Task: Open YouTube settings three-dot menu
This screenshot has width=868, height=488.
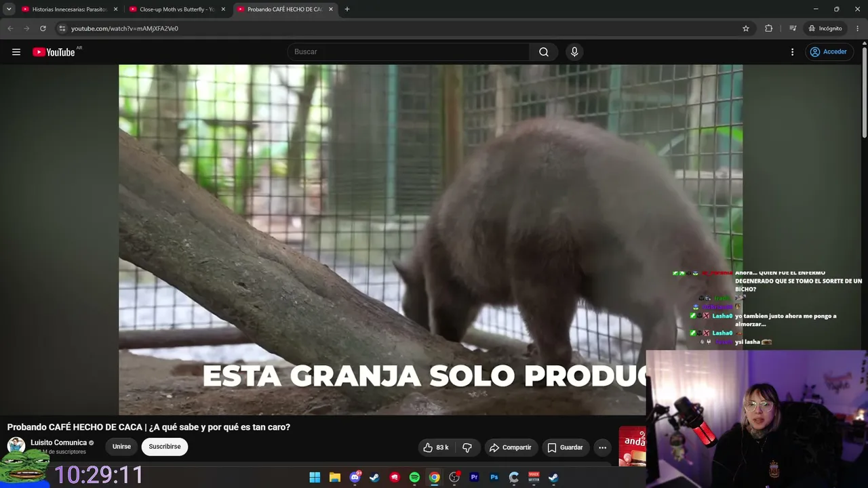Action: [792, 52]
